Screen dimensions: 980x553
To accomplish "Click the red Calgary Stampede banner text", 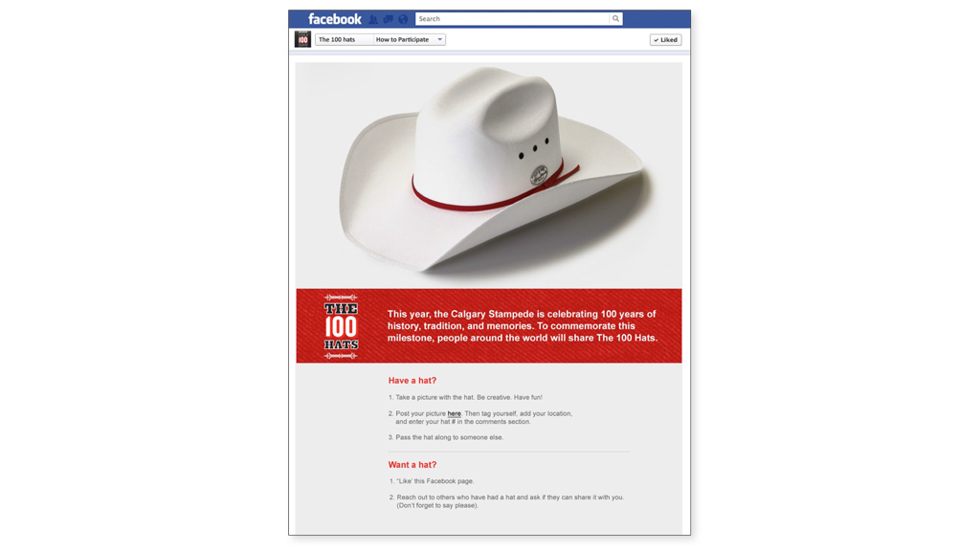I will point(522,326).
